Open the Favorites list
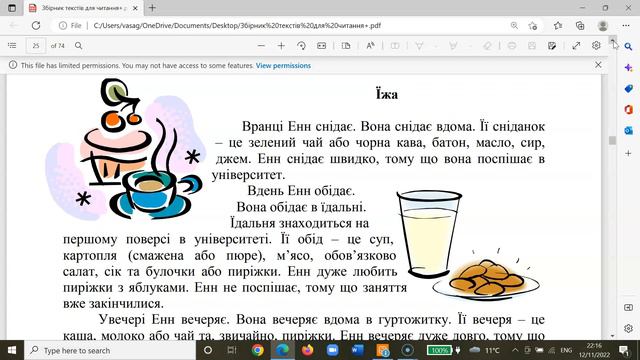 coord(558,26)
